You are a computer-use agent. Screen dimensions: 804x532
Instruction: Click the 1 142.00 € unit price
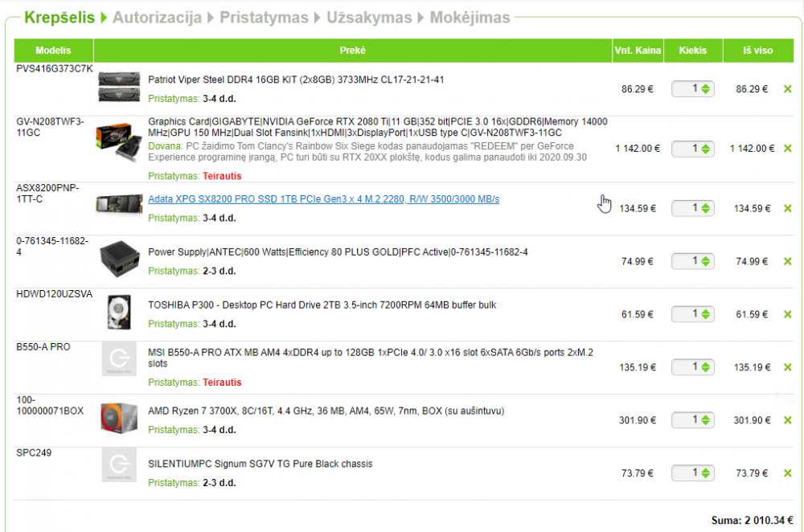point(638,149)
